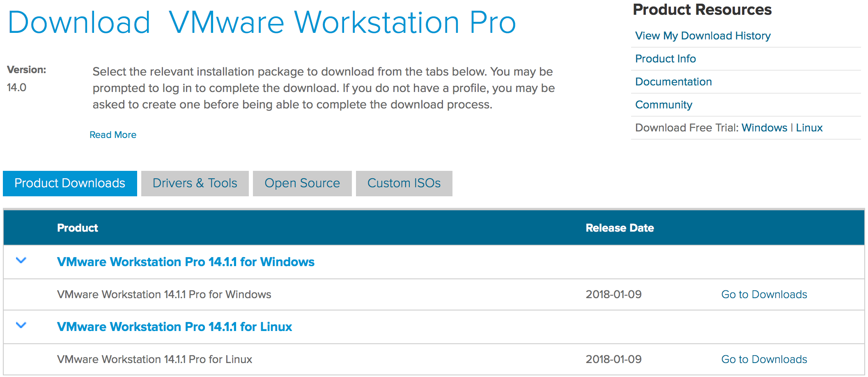Click the Release Date column header
Image resolution: width=868 pixels, height=377 pixels.
click(x=620, y=228)
